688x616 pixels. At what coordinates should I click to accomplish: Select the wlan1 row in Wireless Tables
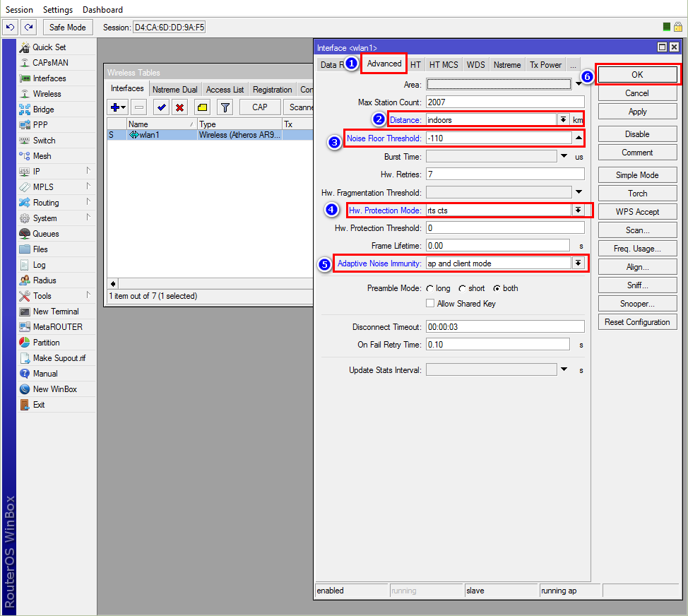(210, 135)
